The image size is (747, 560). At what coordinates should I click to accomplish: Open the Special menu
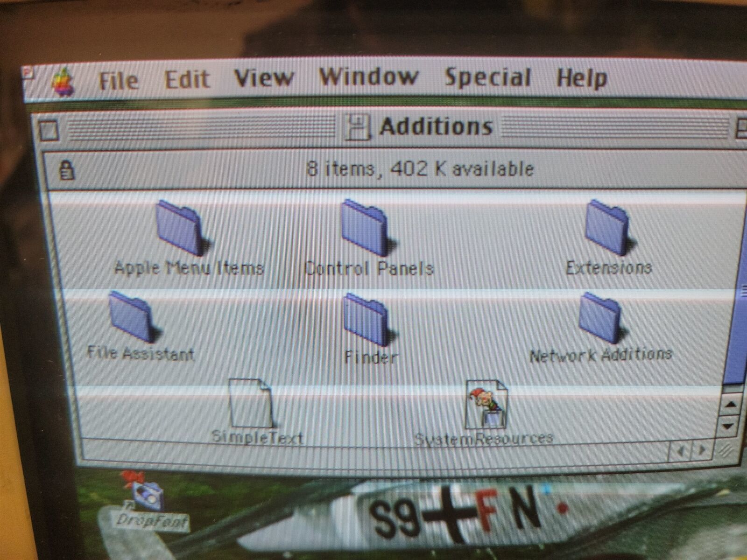tap(487, 77)
